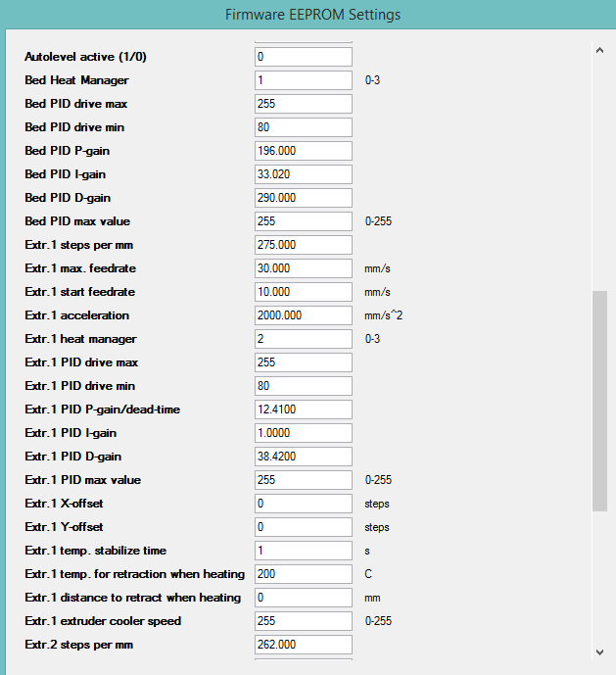Click the scrollbar down arrow
The image size is (616, 675).
tap(599, 651)
